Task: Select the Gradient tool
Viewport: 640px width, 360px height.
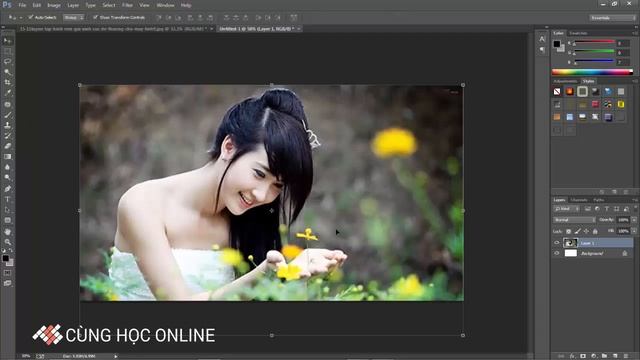Action: 7,157
